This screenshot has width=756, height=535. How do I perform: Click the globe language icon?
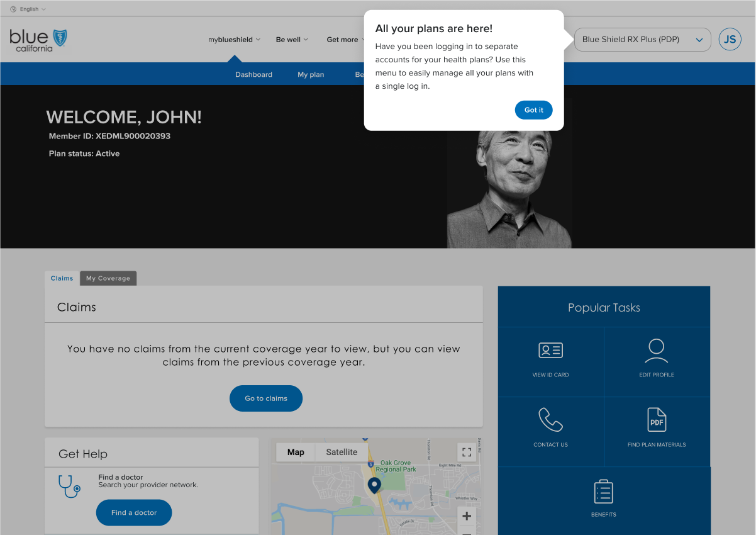(13, 9)
